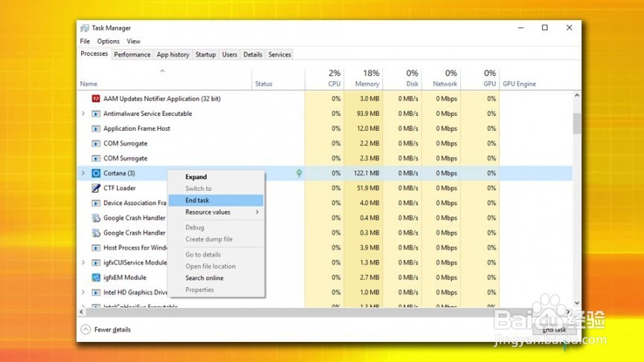
Task: Choose End task in the context menu
Action: click(x=216, y=200)
